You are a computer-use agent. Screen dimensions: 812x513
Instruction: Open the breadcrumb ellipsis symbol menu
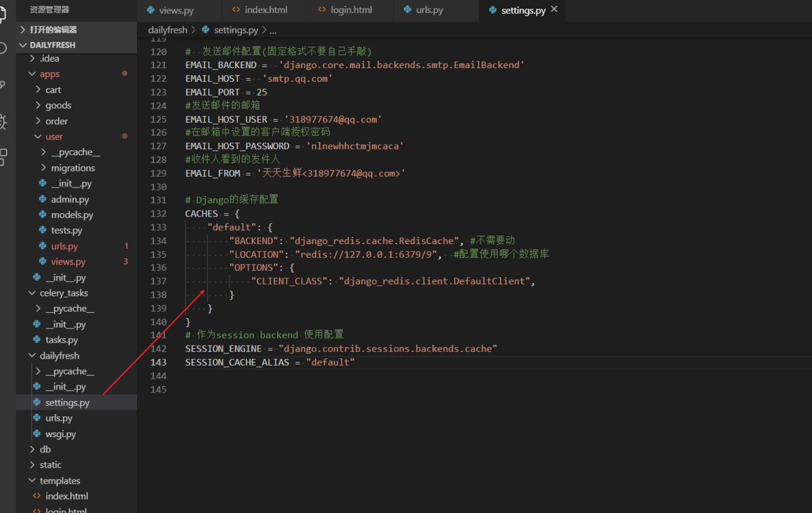(x=273, y=30)
